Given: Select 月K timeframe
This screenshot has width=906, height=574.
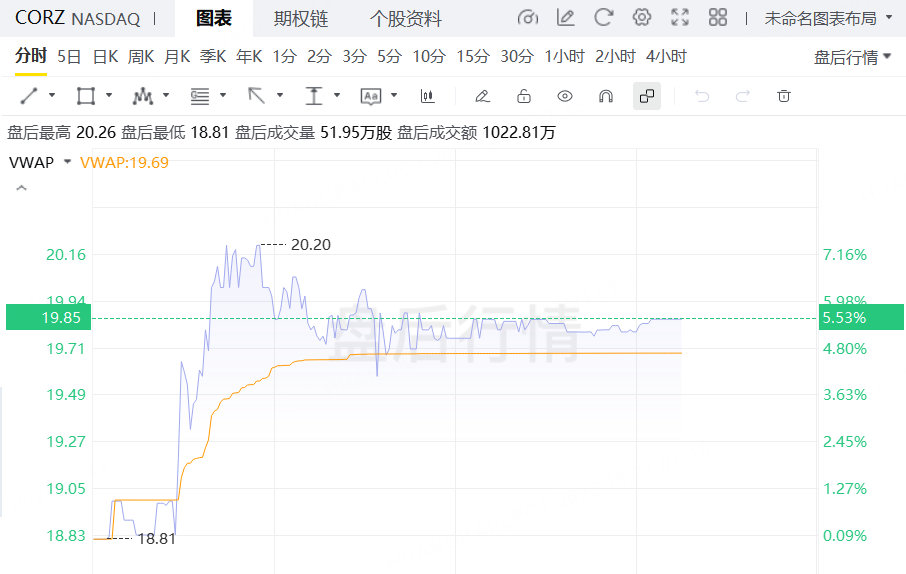Looking at the screenshot, I should (x=177, y=57).
